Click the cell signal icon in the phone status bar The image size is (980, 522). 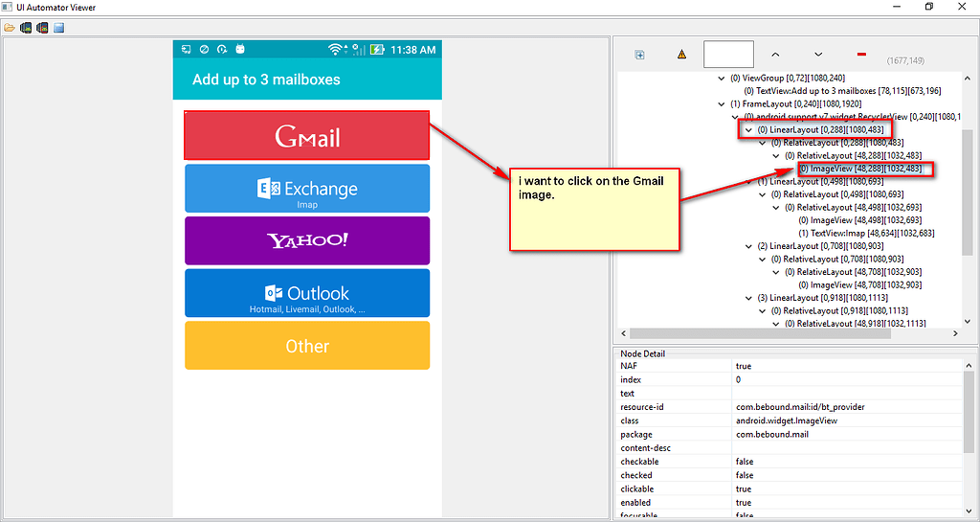click(x=359, y=50)
